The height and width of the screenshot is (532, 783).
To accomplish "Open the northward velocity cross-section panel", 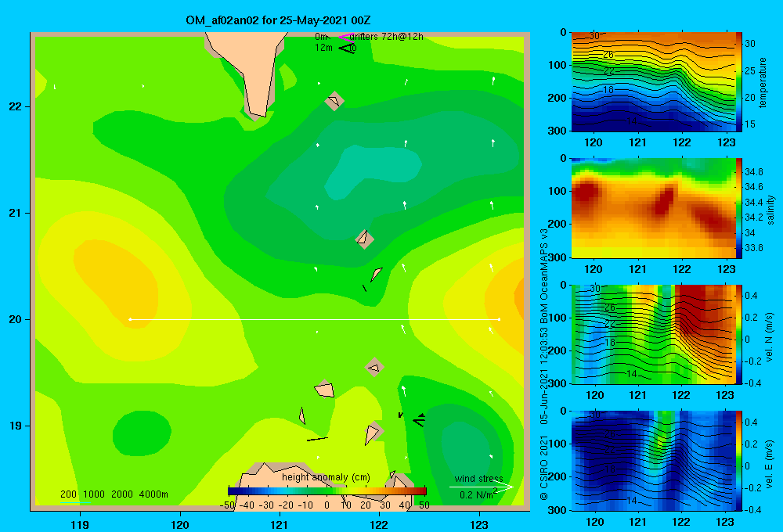I will [x=653, y=334].
